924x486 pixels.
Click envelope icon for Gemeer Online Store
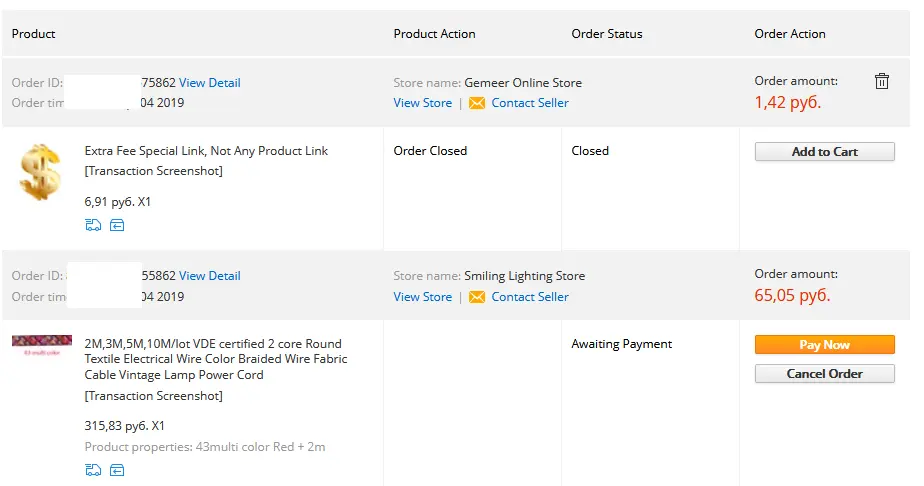pos(477,103)
